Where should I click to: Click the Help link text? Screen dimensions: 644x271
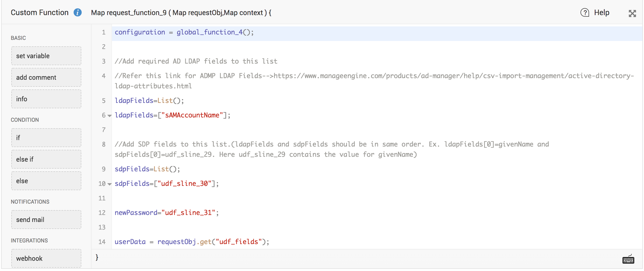(601, 13)
